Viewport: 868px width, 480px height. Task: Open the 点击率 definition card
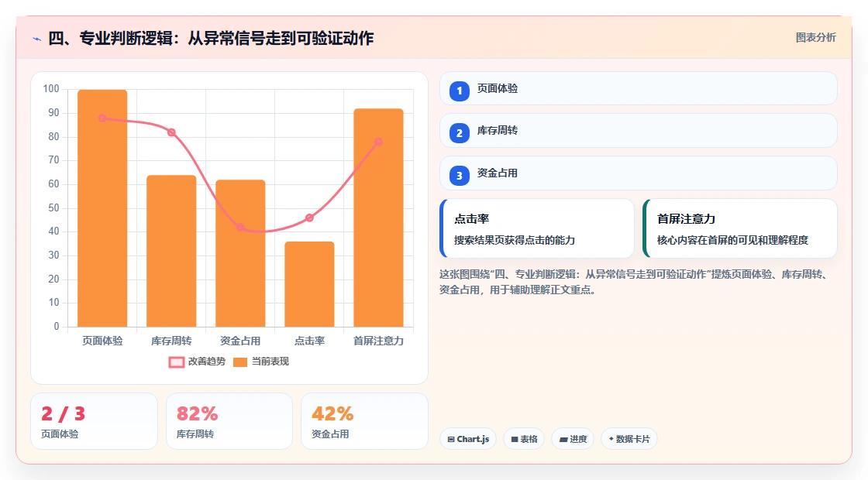click(537, 228)
